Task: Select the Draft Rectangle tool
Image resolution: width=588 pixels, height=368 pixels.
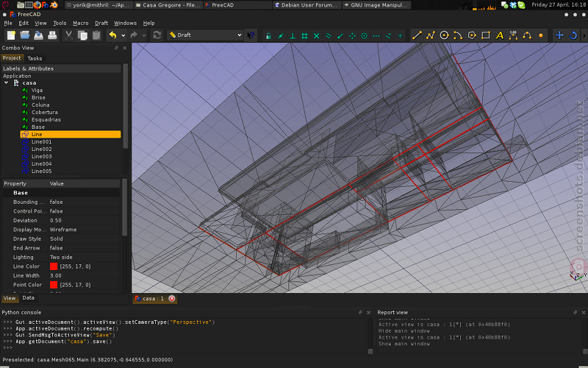Action: click(x=486, y=35)
